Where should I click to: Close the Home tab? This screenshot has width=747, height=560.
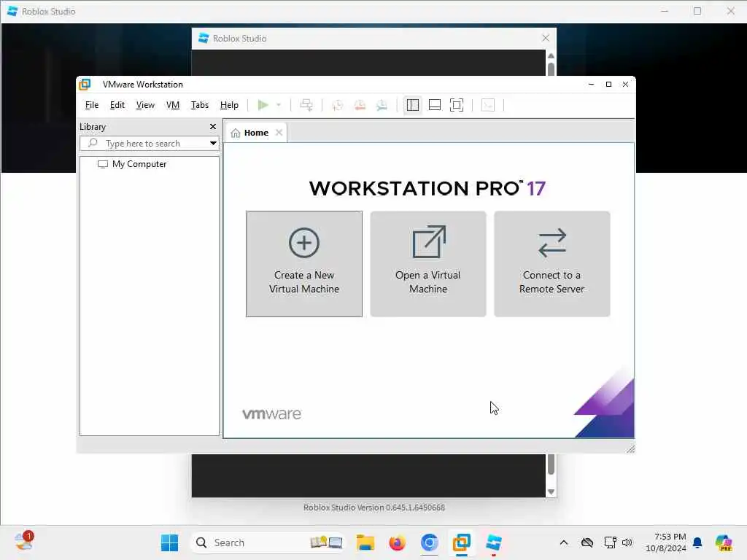[279, 133]
